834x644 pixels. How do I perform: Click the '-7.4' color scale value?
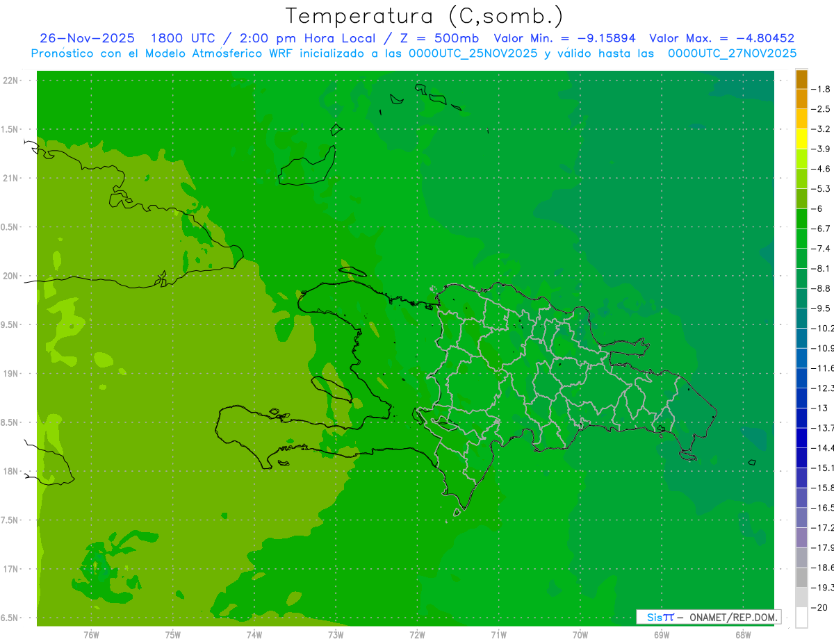pyautogui.click(x=821, y=248)
